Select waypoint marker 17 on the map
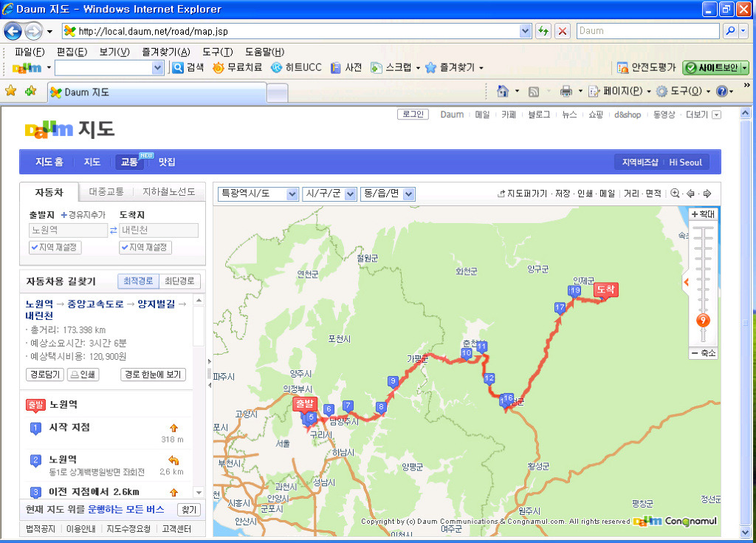 click(x=560, y=307)
